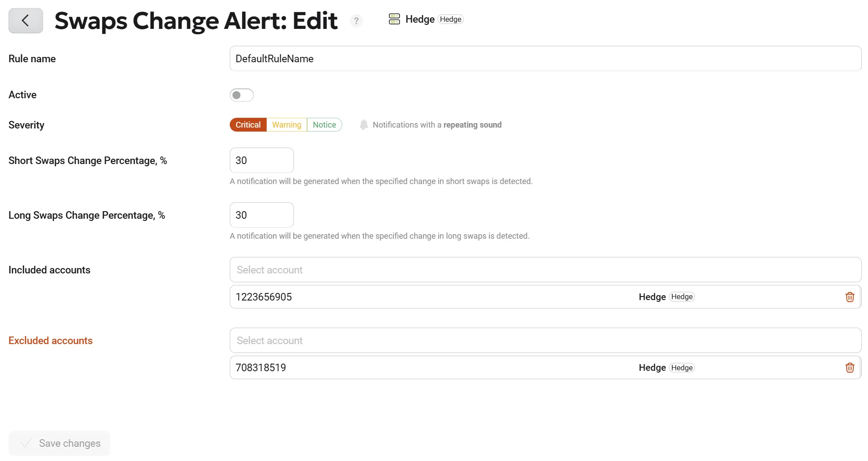
Task: Click the 'Swaps Change Alert: Edit' heading
Action: [196, 21]
